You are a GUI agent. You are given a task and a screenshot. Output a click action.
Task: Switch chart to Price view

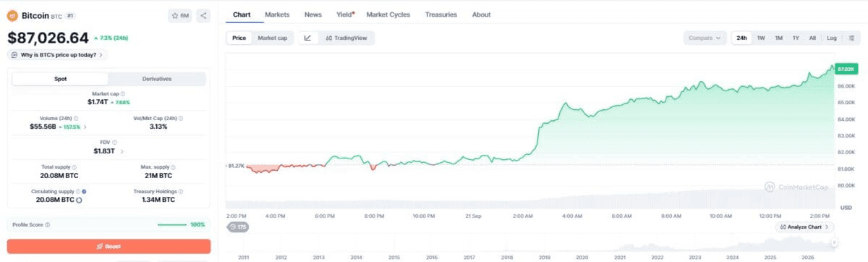(239, 38)
